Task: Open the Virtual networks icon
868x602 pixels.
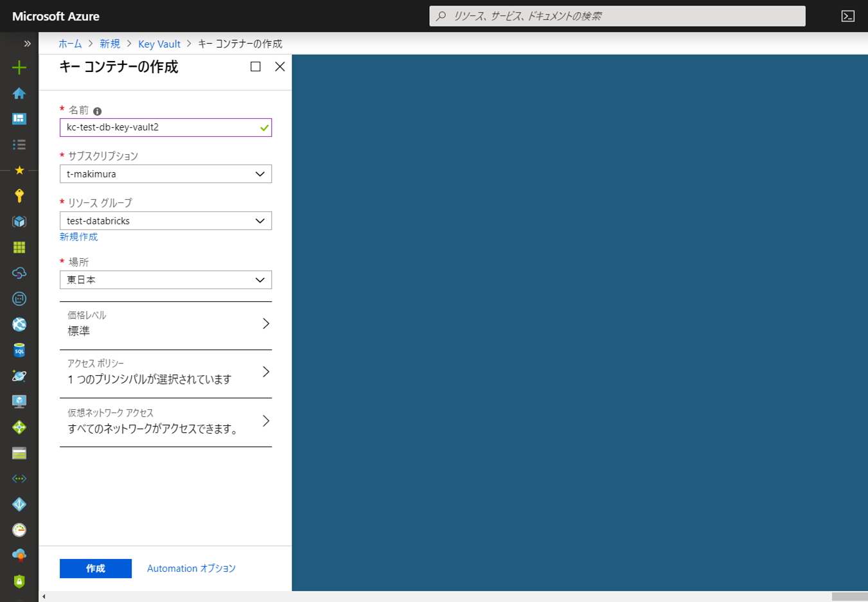Action: pos(19,479)
